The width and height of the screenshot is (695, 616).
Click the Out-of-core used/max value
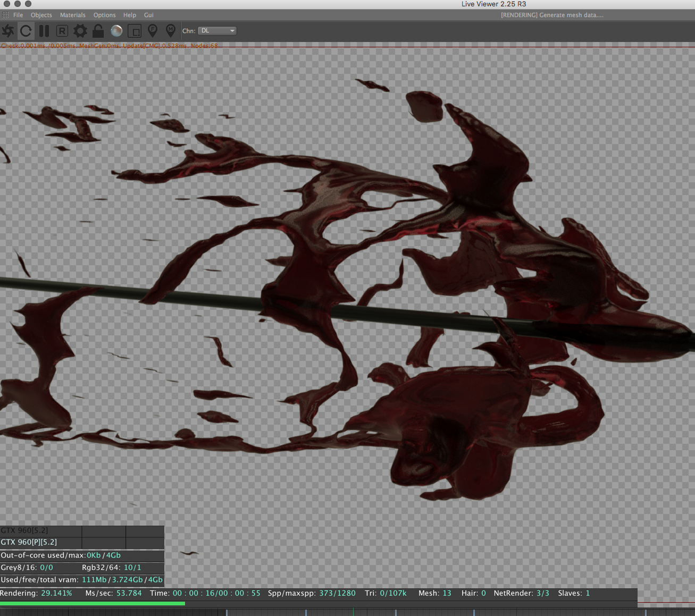(104, 555)
